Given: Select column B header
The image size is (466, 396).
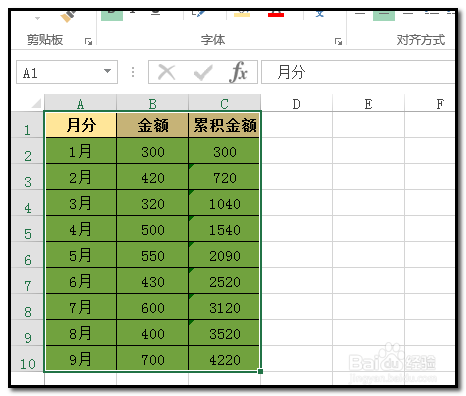Looking at the screenshot, I should [153, 104].
